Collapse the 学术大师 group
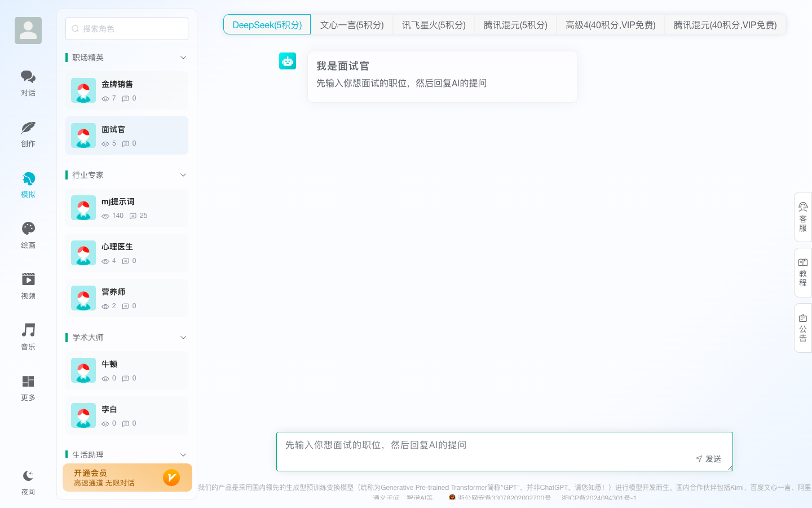812x508 pixels. coord(183,337)
